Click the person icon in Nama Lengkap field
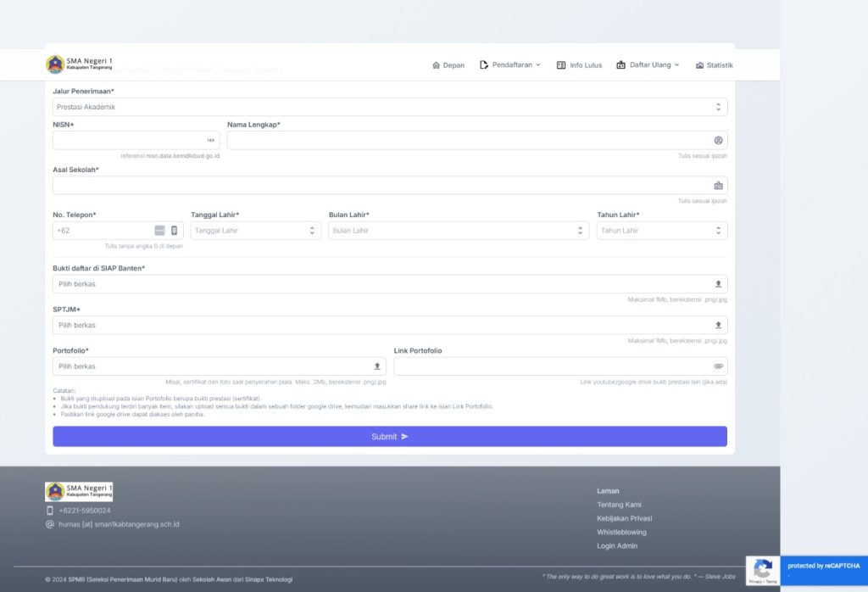 click(718, 140)
